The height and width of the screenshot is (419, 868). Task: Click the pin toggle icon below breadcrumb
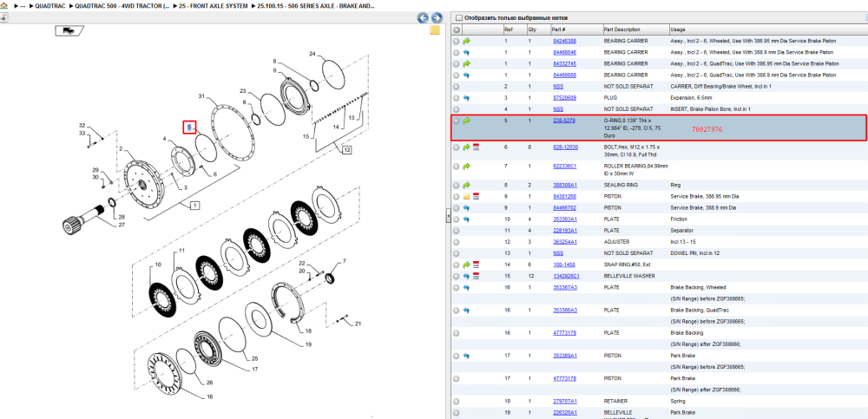pos(3,17)
